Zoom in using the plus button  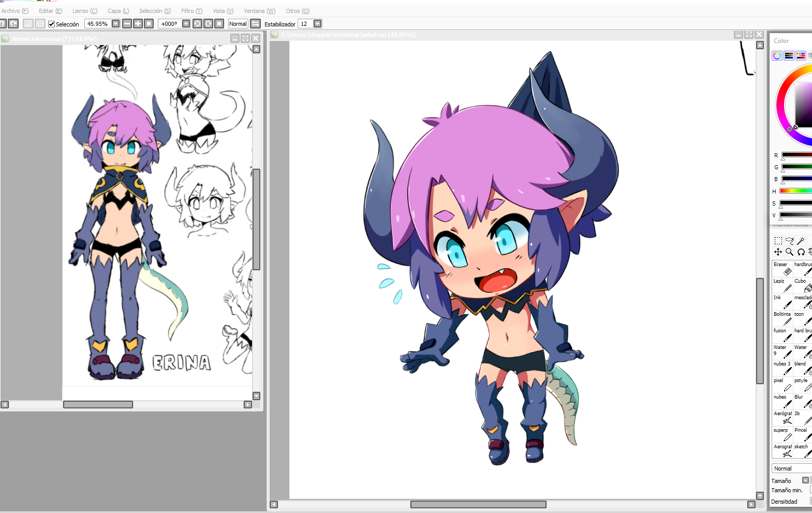click(138, 24)
